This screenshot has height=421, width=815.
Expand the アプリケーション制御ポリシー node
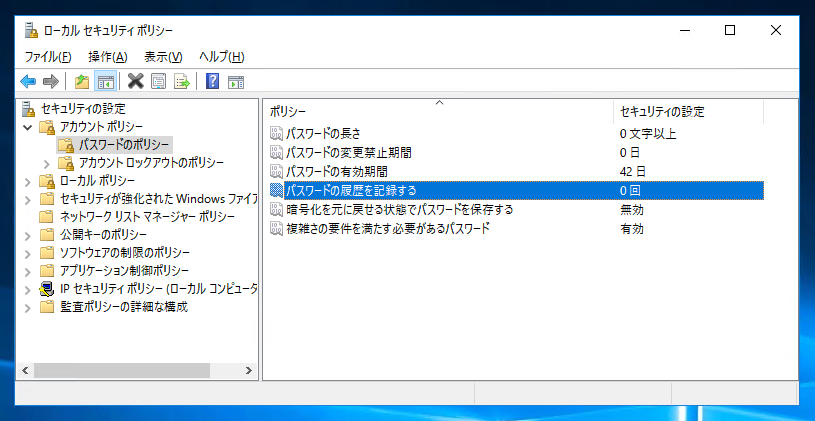point(29,271)
